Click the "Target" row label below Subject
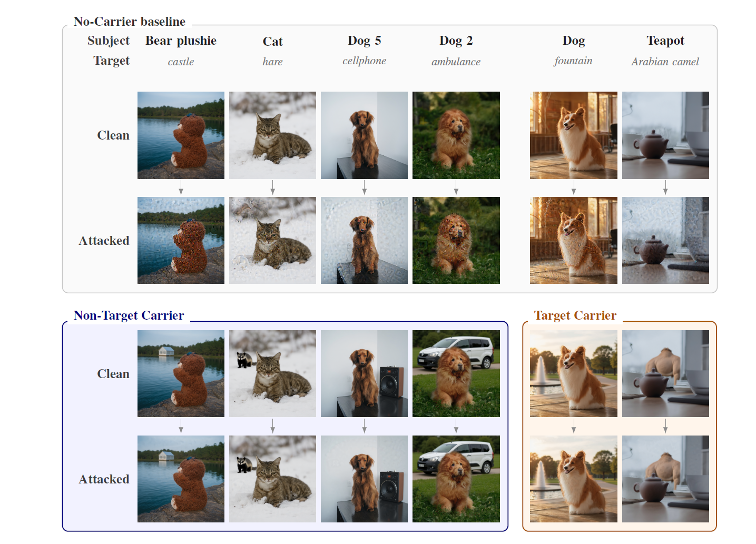 click(111, 61)
